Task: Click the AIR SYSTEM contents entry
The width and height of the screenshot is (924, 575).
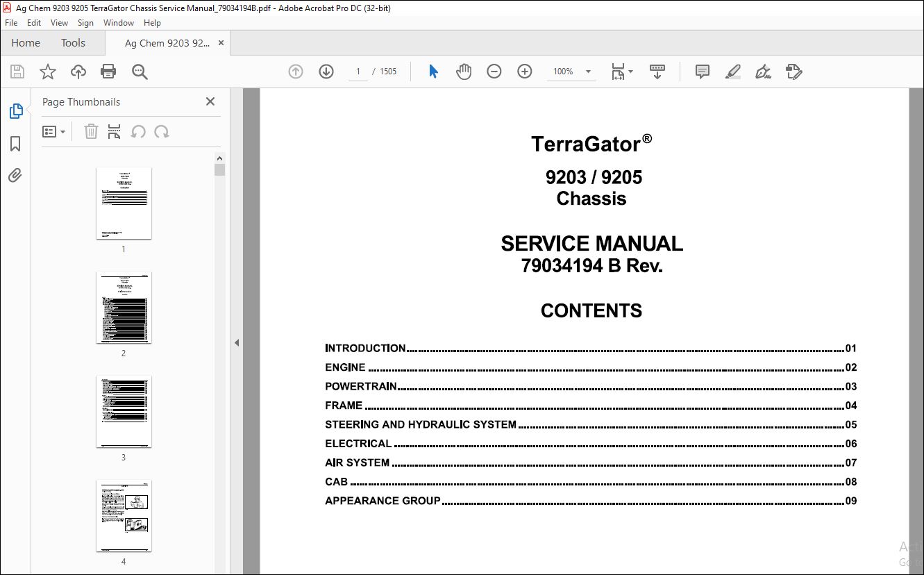Action: click(x=591, y=462)
